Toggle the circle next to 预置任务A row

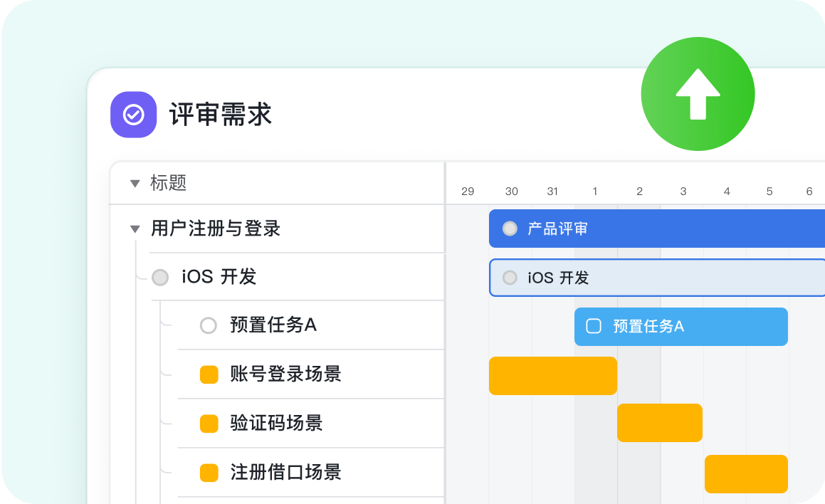click(x=208, y=326)
